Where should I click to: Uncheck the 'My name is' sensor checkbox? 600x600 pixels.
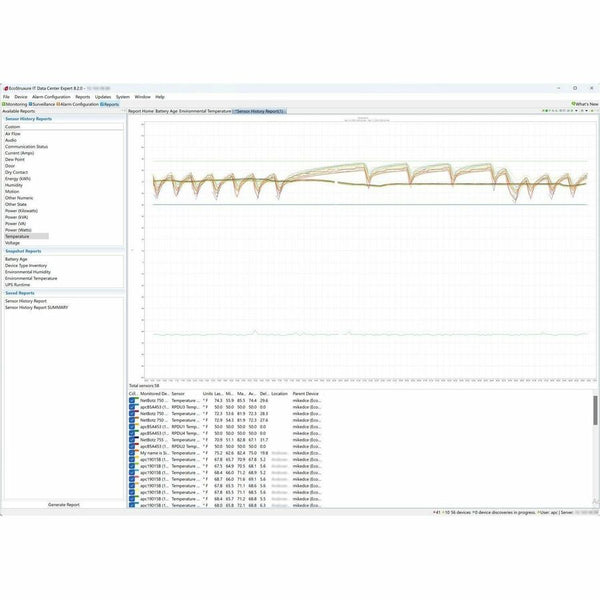[132, 453]
